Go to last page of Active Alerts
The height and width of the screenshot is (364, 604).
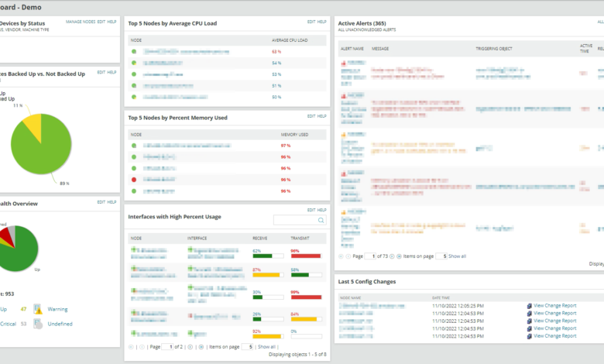[399, 256]
